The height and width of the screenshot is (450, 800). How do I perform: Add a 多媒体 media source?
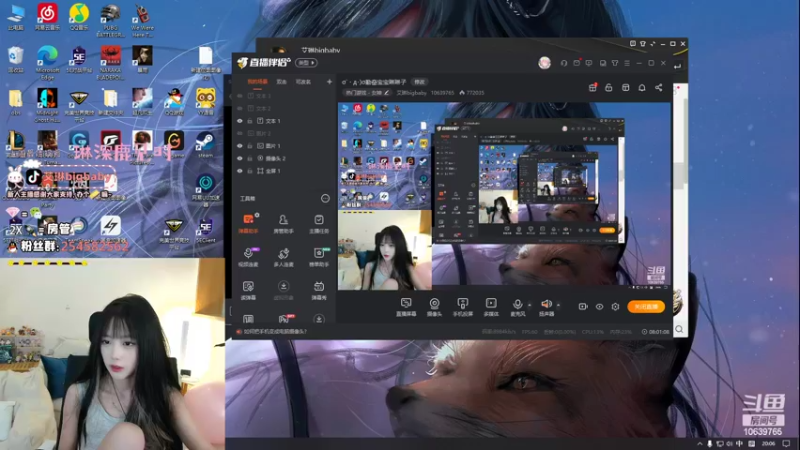pyautogui.click(x=491, y=307)
